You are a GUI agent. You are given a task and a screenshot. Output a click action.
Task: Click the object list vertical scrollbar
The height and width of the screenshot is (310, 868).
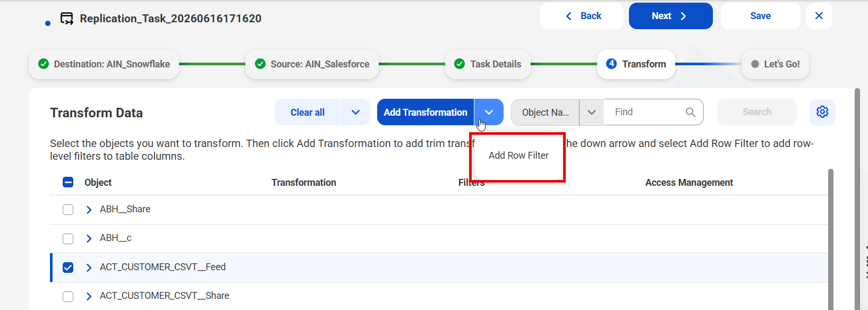tap(831, 239)
